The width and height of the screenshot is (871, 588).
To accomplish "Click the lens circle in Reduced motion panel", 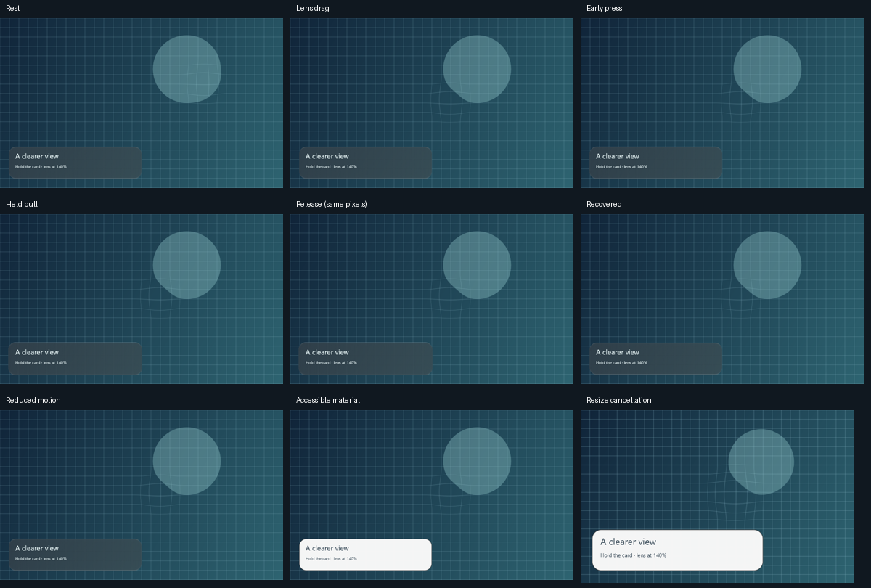I will (187, 461).
